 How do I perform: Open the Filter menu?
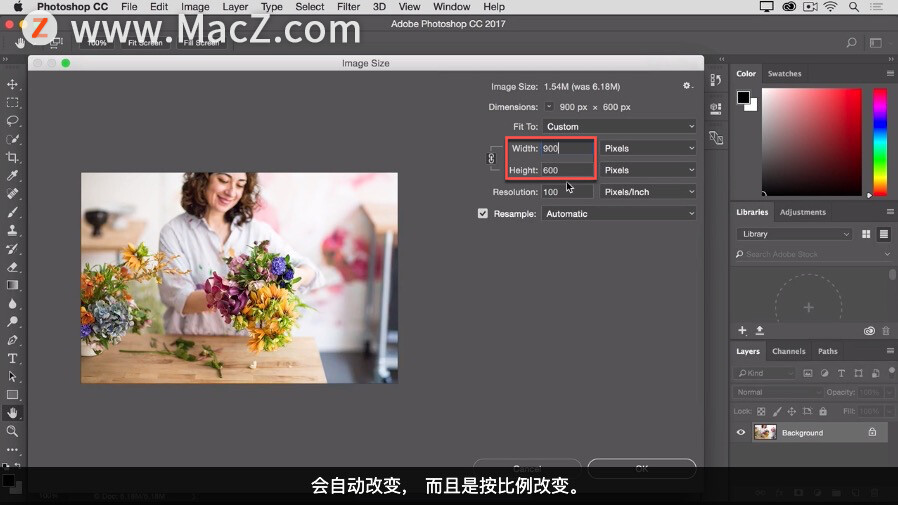coord(348,7)
